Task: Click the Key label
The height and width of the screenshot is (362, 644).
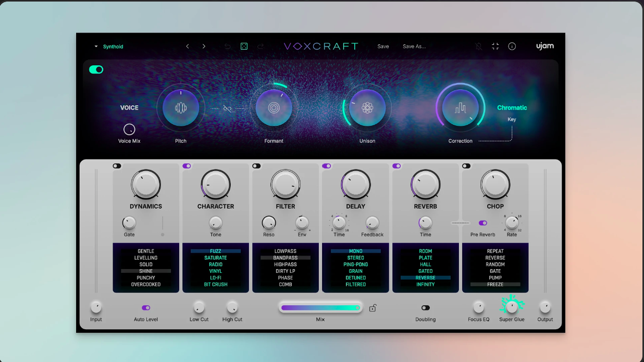Action: click(512, 119)
